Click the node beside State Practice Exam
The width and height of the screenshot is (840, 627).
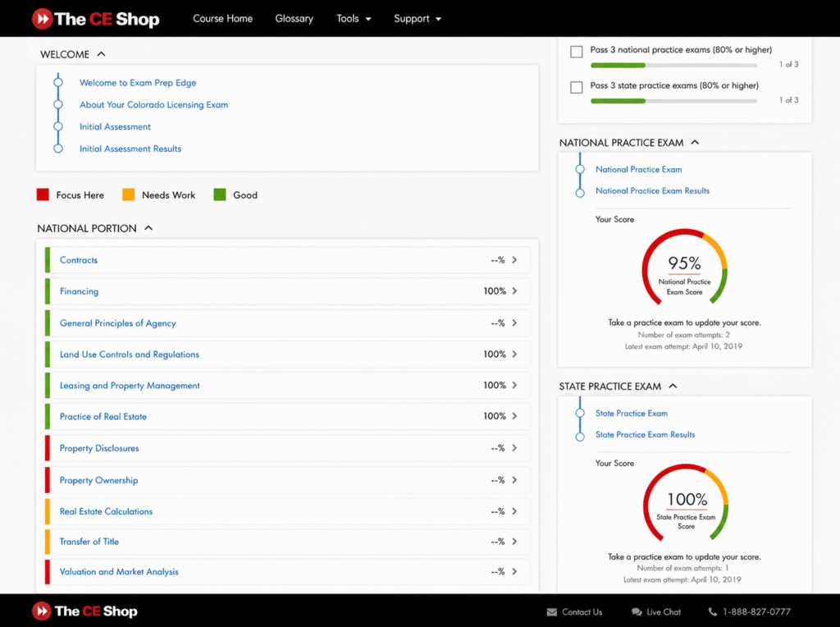(580, 413)
